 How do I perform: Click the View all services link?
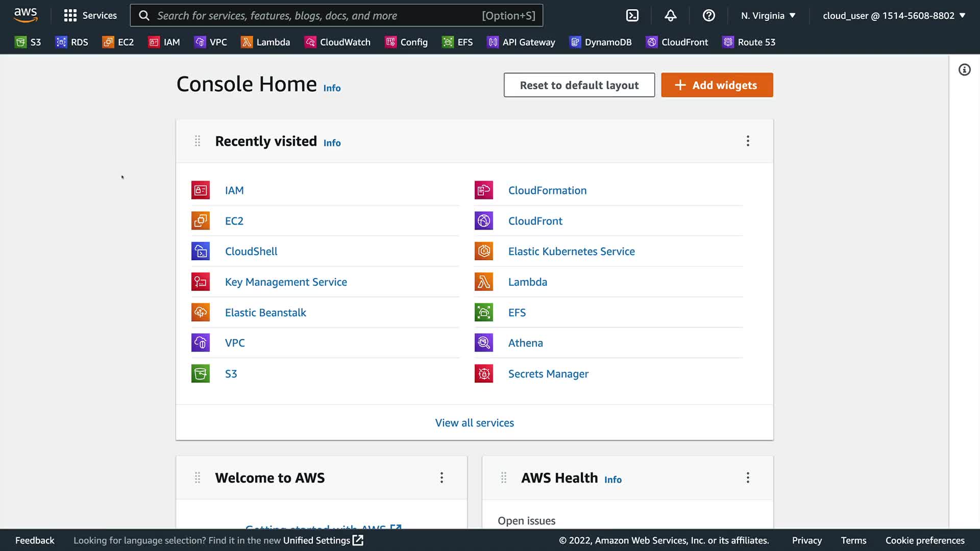(x=474, y=423)
